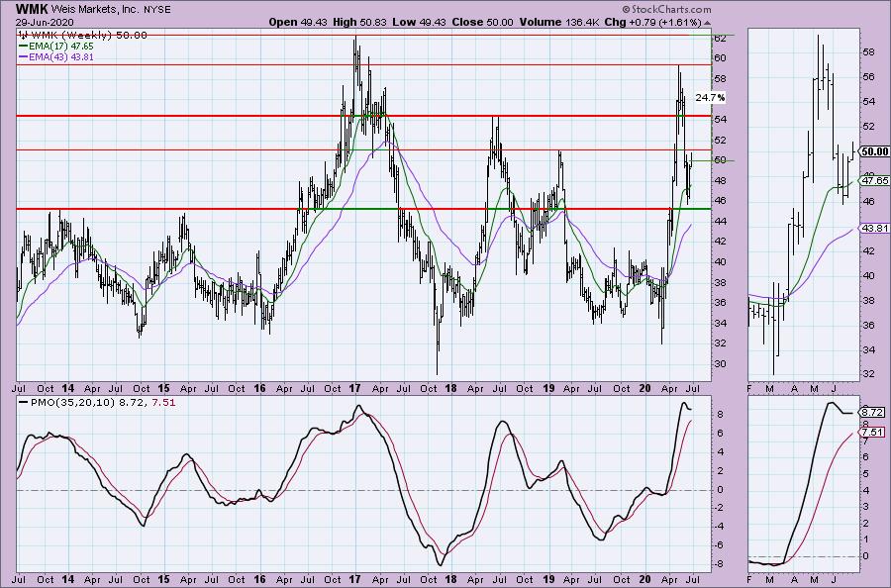Click the 'Close 50.00' value in header
The width and height of the screenshot is (891, 588).
482,22
